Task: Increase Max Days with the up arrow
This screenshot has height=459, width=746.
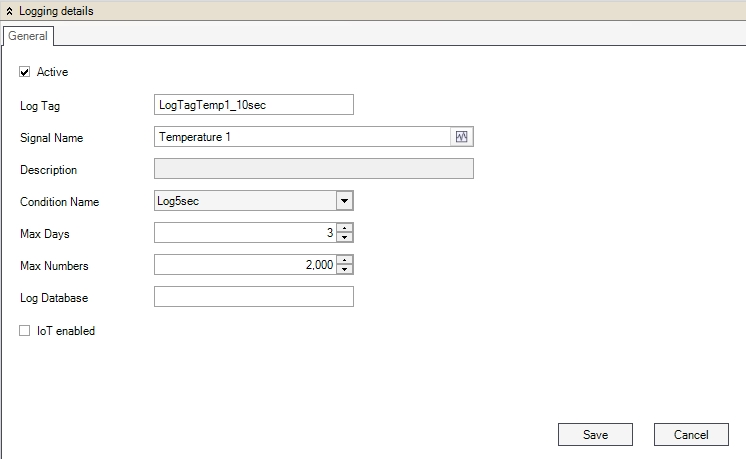Action: (x=345, y=229)
